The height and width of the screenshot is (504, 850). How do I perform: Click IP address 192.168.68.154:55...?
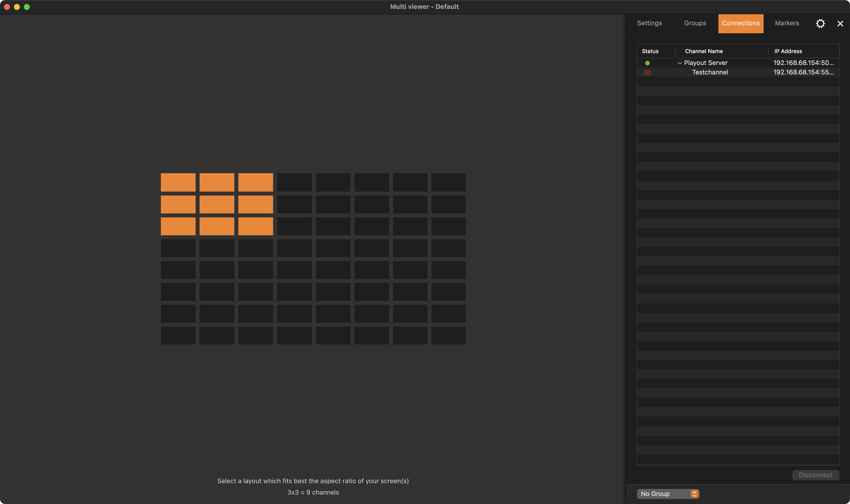click(x=804, y=72)
